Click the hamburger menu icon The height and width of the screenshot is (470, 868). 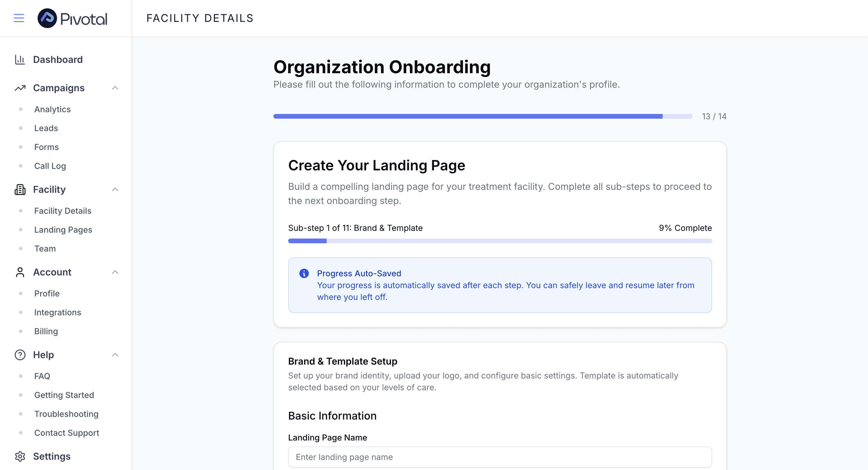19,18
